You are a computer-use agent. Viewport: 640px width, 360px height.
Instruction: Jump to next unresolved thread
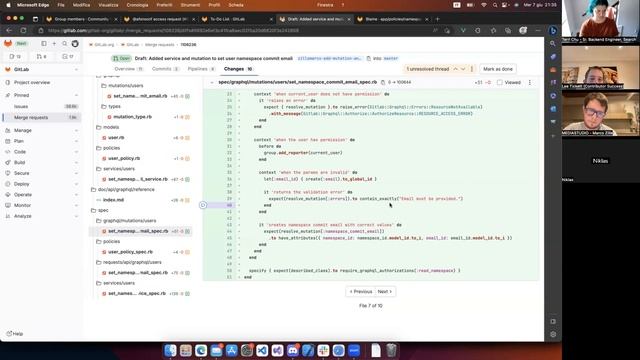463,69
